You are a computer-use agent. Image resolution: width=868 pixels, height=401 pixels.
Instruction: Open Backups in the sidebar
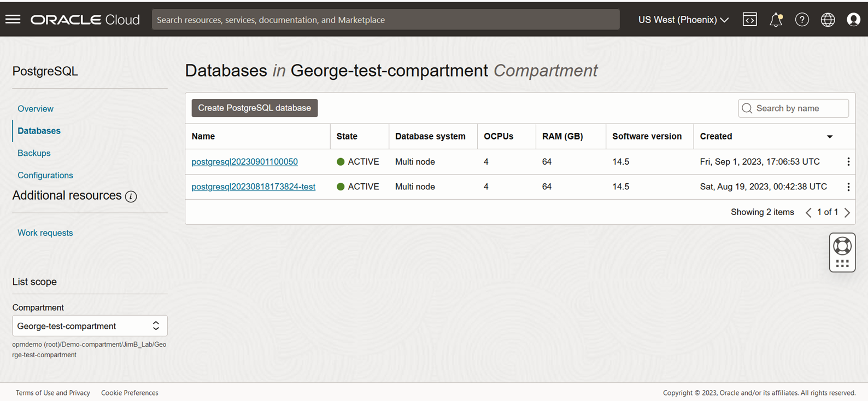(34, 153)
